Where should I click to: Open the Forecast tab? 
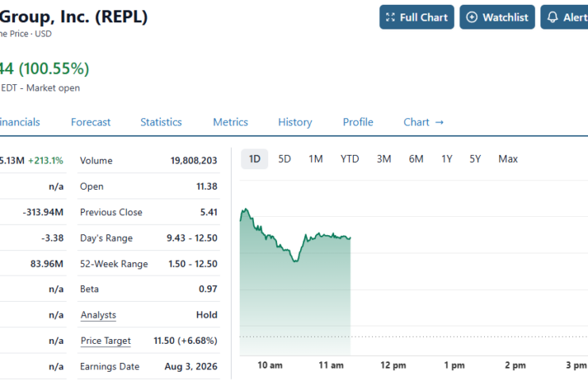point(90,122)
